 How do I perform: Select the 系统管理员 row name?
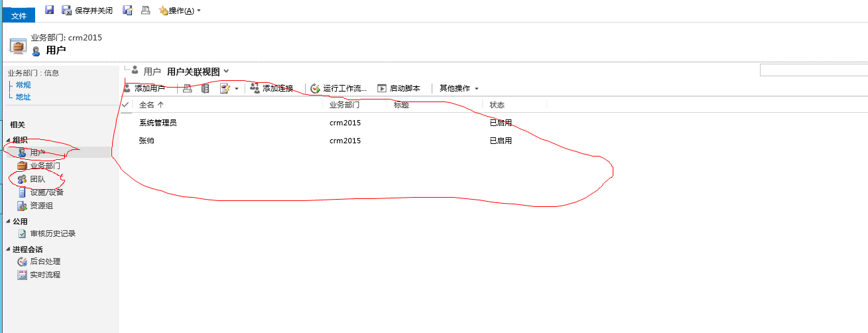158,123
